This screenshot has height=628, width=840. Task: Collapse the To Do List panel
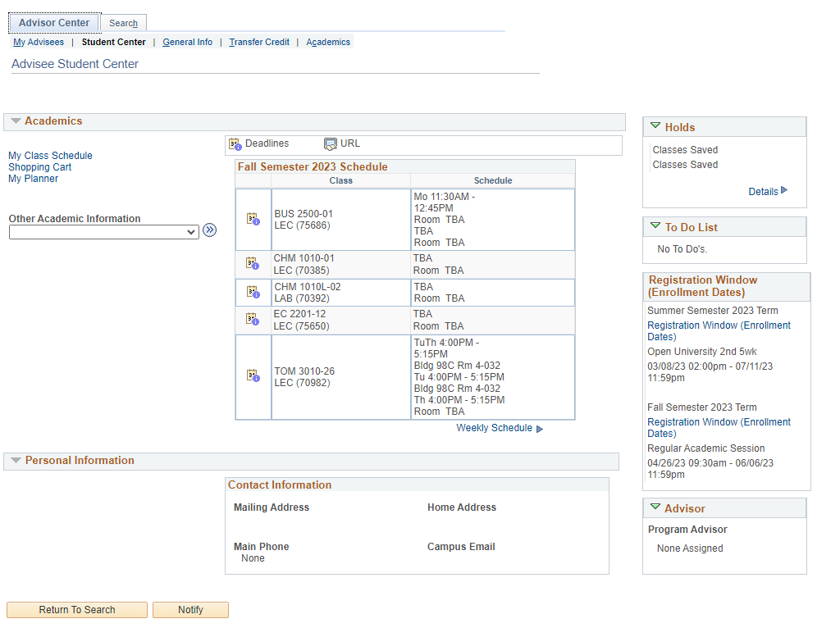655,226
